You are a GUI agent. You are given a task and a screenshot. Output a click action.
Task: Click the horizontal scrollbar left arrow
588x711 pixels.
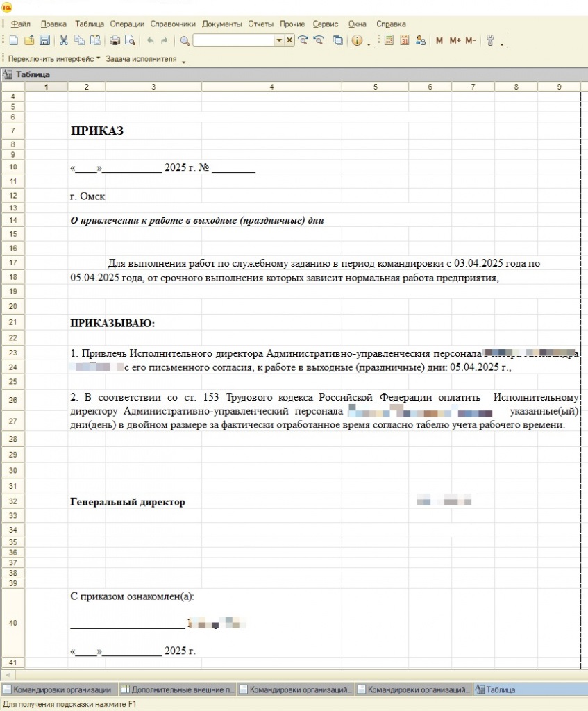coord(7,675)
